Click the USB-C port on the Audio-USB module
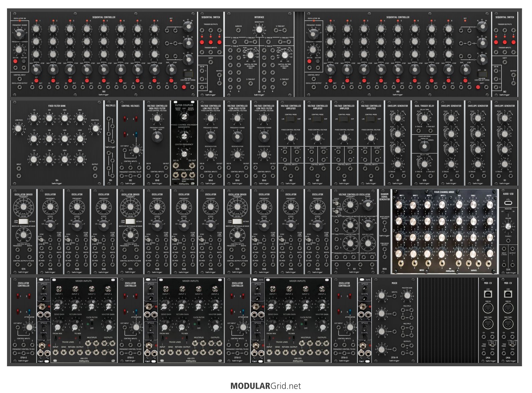The image size is (532, 393). tap(508, 203)
